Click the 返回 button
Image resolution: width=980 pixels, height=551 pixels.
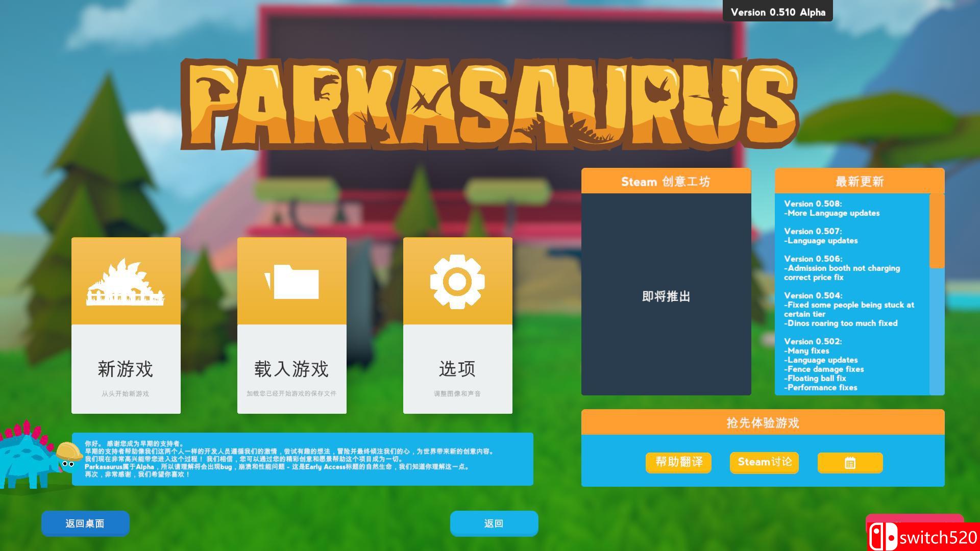click(x=494, y=523)
